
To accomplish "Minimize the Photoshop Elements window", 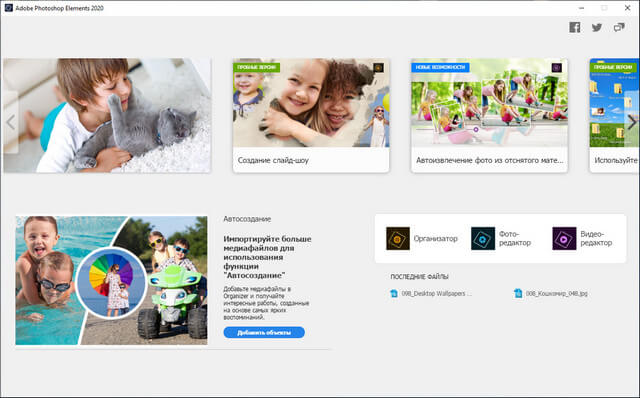I will click(x=581, y=8).
